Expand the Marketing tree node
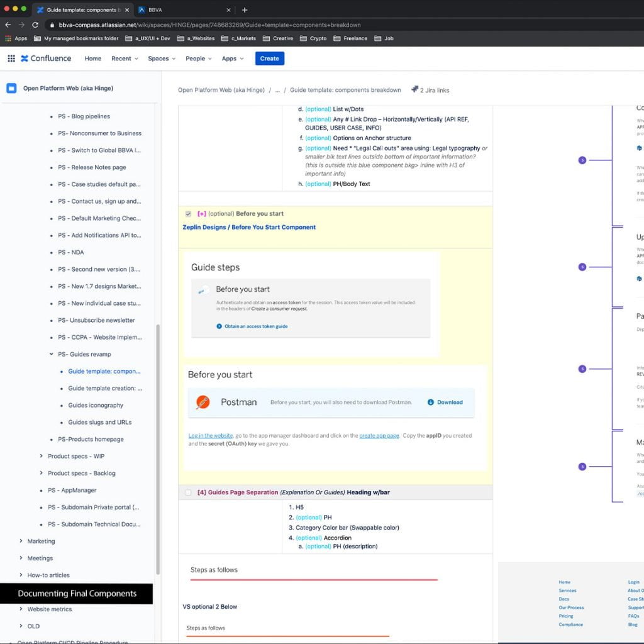The width and height of the screenshot is (644, 644). click(x=21, y=541)
